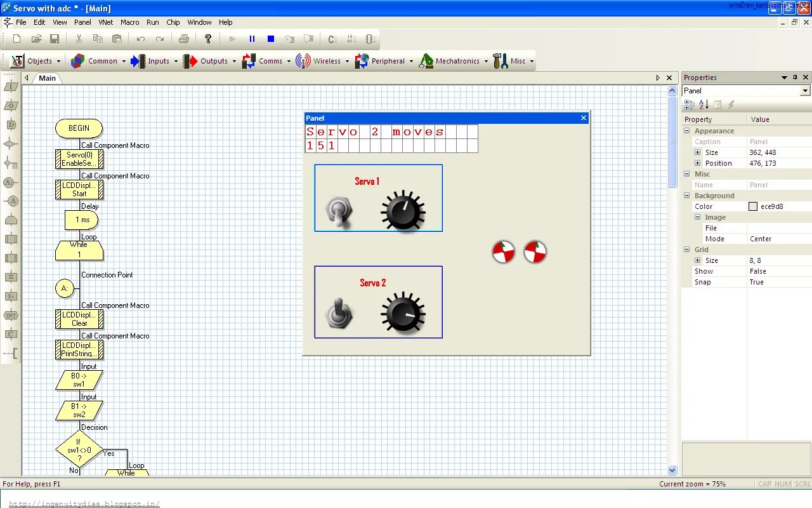Viewport: 812px width, 508px height.
Task: Save the current flowchart
Action: point(55,39)
